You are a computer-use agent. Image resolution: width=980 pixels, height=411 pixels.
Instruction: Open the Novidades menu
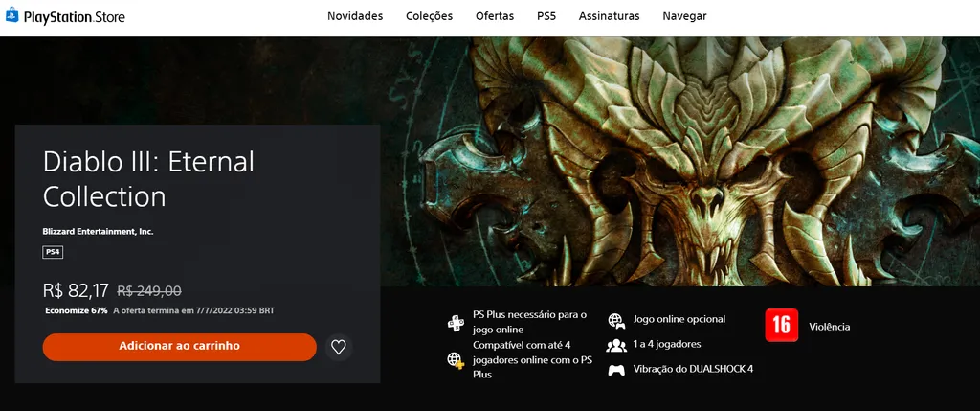click(x=355, y=16)
